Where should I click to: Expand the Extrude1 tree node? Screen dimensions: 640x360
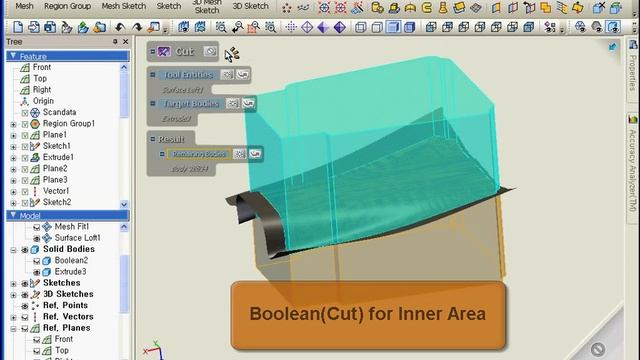click(13, 158)
